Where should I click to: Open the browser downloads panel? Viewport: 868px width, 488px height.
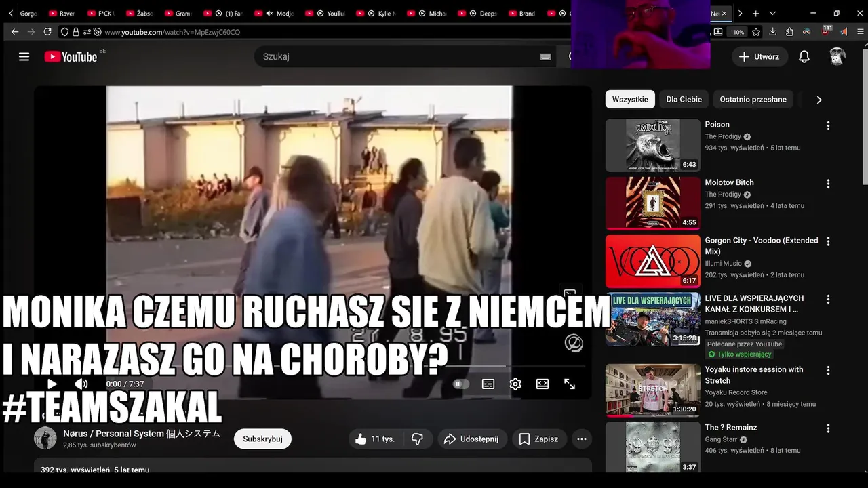click(x=773, y=32)
